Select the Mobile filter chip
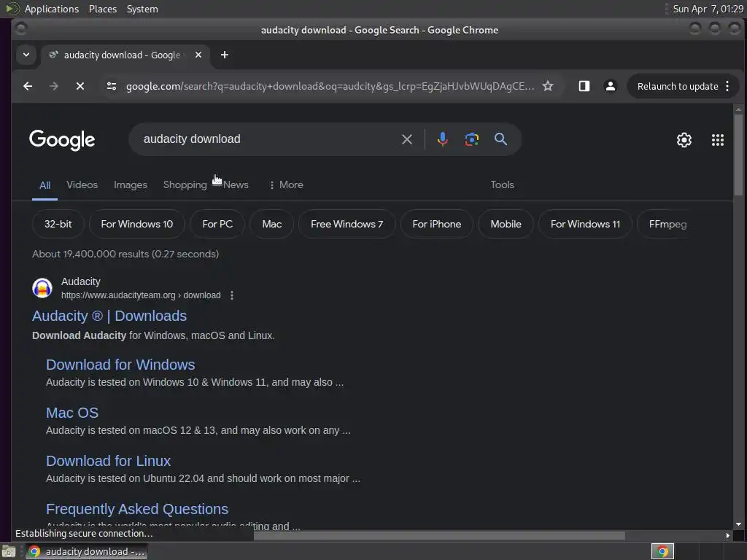 pyautogui.click(x=506, y=224)
